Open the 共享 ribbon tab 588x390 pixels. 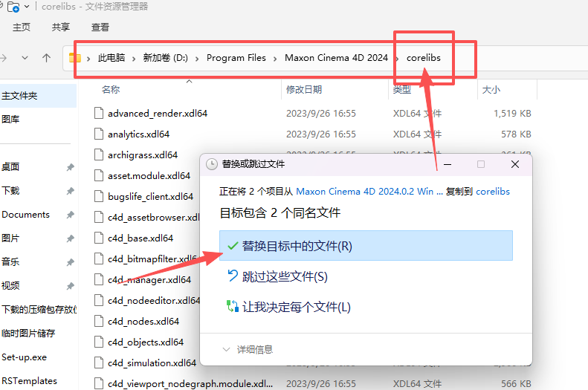tap(61, 27)
